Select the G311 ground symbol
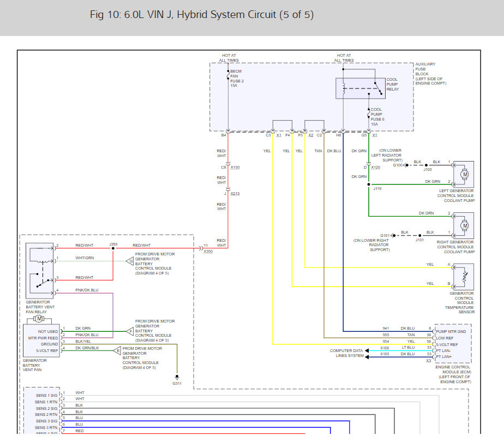The height and width of the screenshot is (447, 504). pyautogui.click(x=177, y=378)
